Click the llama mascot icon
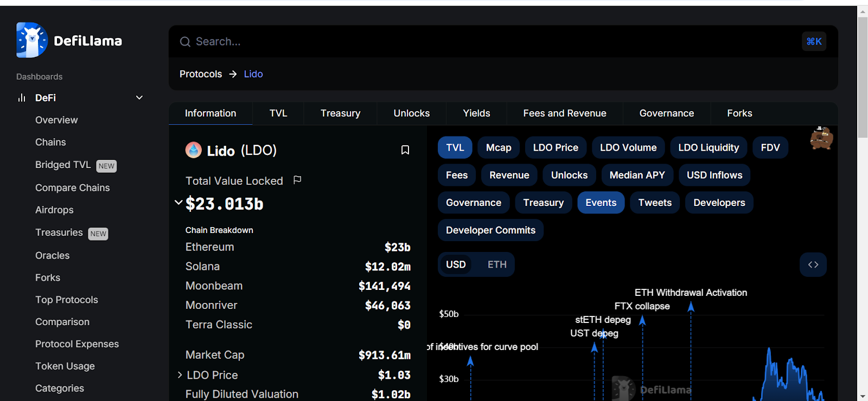The image size is (868, 401). 821,139
